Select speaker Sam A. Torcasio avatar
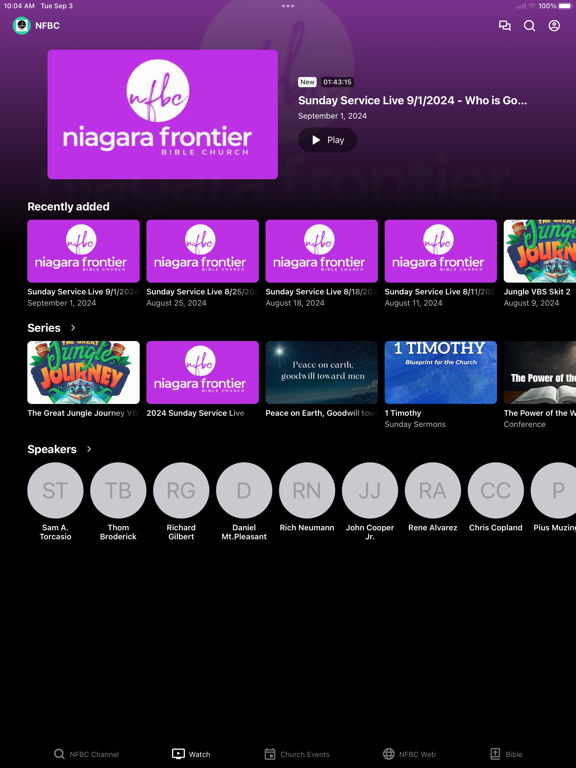Viewport: 576px width, 768px height. (x=55, y=490)
